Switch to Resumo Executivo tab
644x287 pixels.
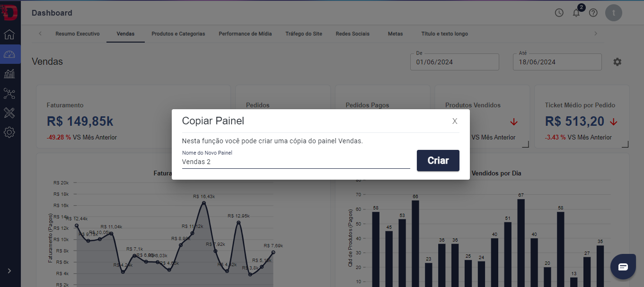coord(78,34)
